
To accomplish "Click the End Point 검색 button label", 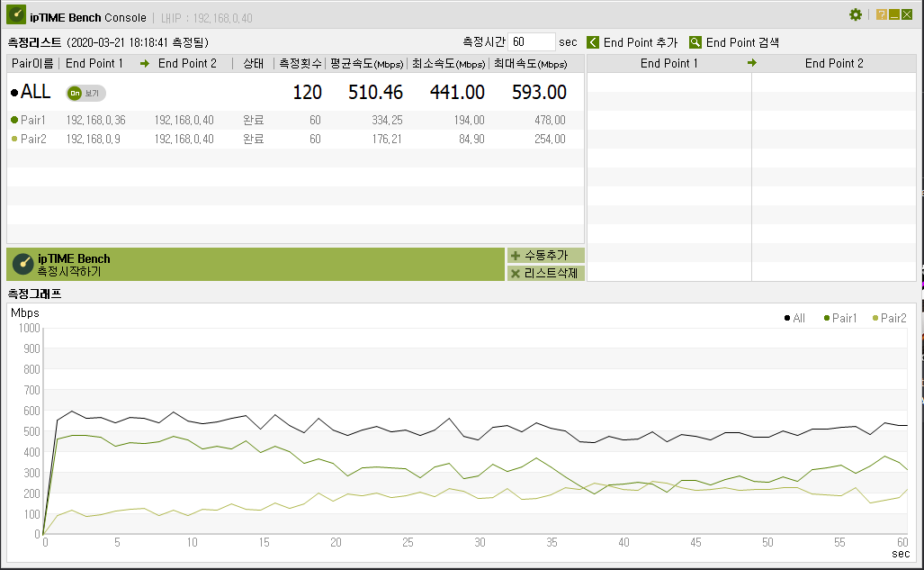I will tap(742, 42).
